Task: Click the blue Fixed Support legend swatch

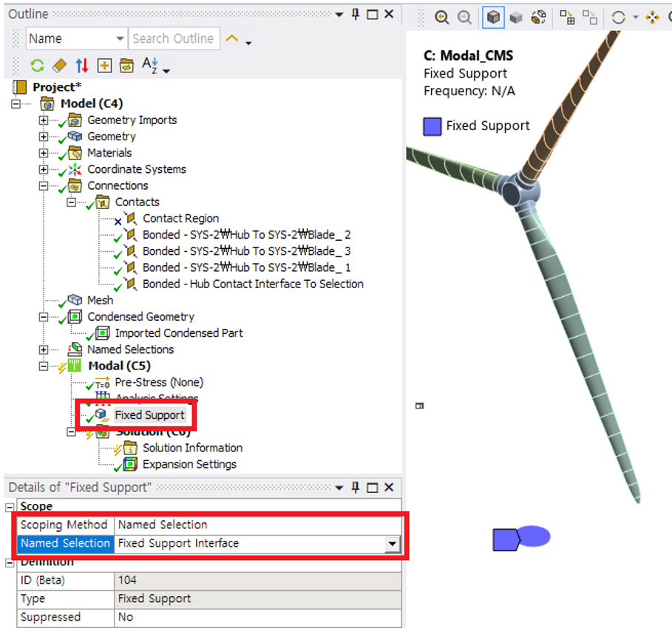Action: 432,126
